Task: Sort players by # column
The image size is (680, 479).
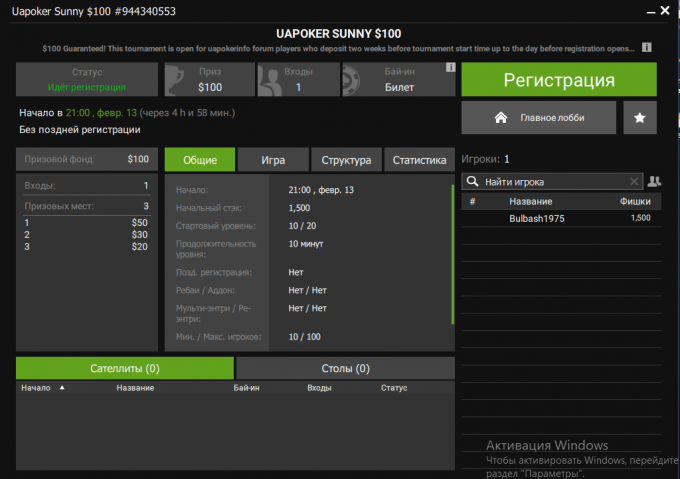Action: [472, 202]
